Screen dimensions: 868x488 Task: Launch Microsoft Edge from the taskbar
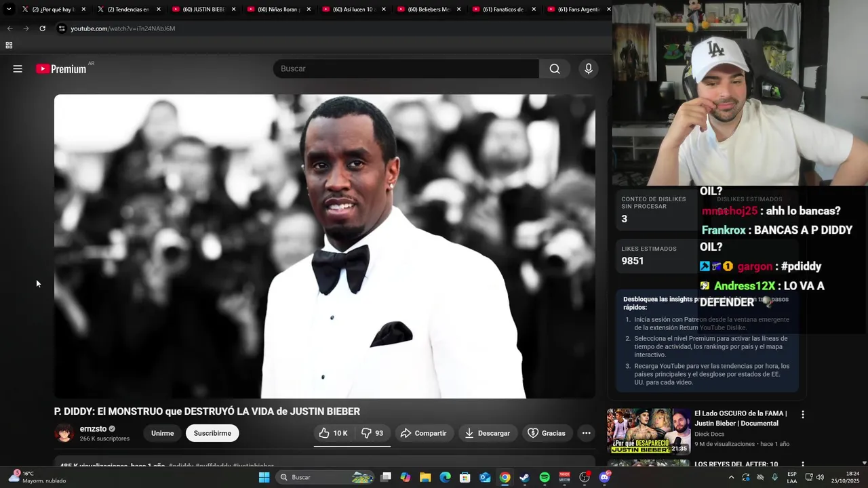(x=445, y=477)
